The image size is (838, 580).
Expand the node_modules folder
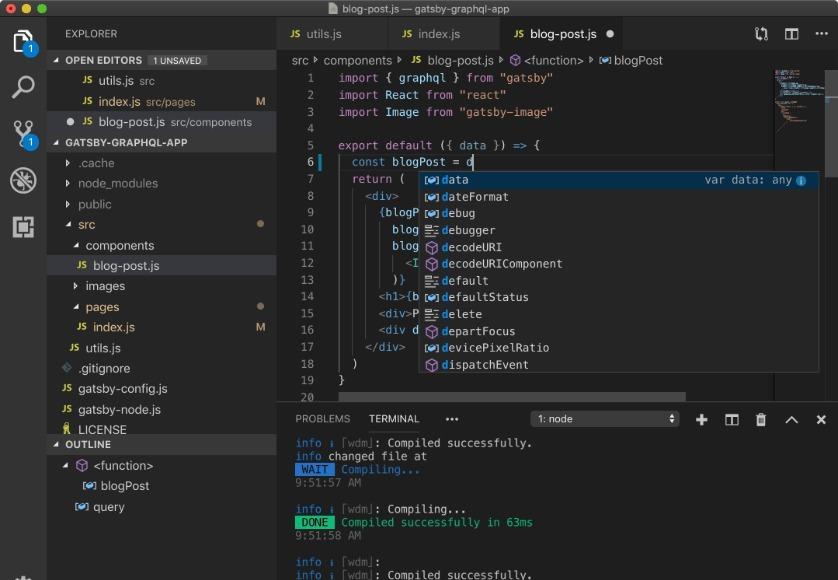[x=161, y=183]
